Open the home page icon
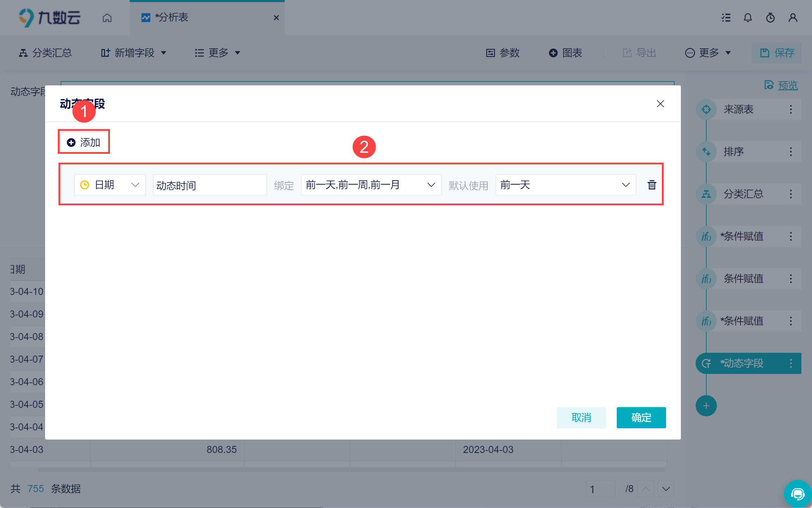 pos(107,18)
